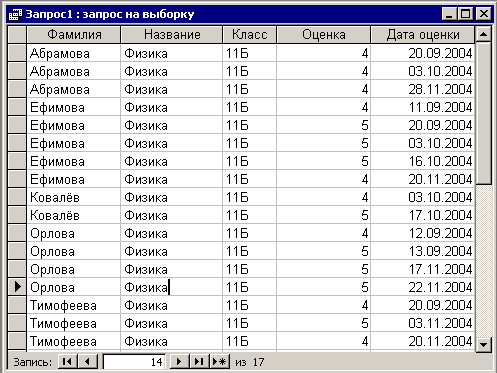
Task: Select the Название column header
Action: 172,35
